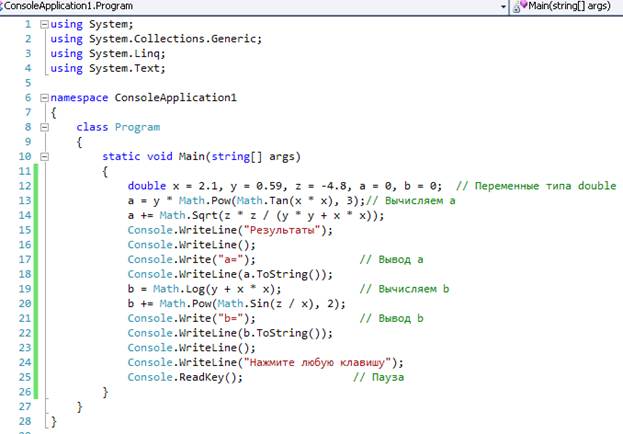Click 'Log' in the Math.Log call

pyautogui.click(x=195, y=289)
